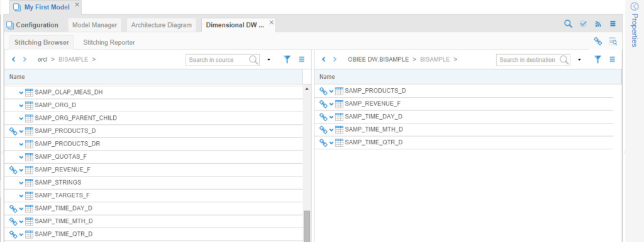
Task: Expand the SAMP_TARGETS_F table node
Action: point(21,195)
